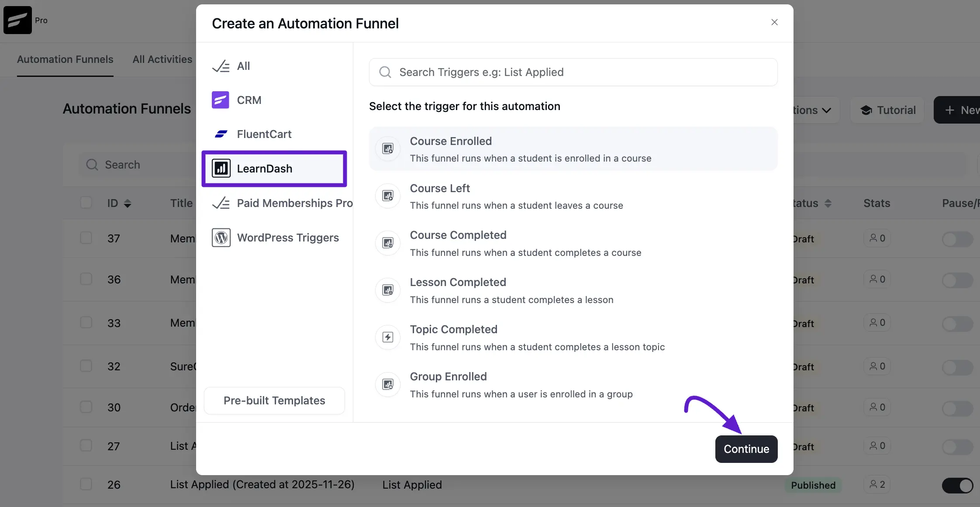Choose the Course Left trigger
This screenshot has width=980, height=507.
tap(573, 196)
